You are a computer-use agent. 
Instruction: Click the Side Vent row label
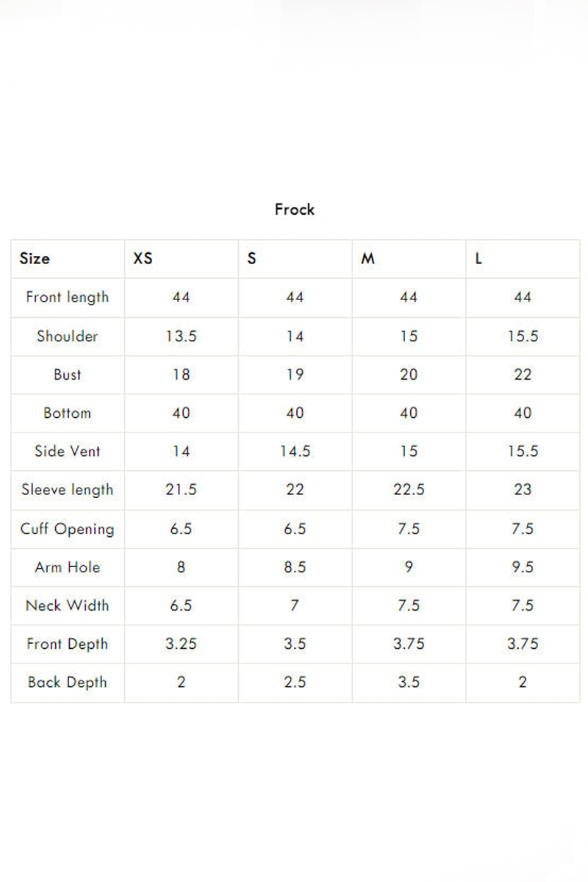pos(68,450)
